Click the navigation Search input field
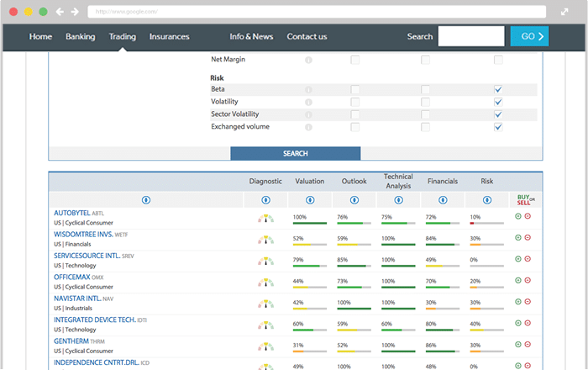The height and width of the screenshot is (370, 588). (471, 36)
